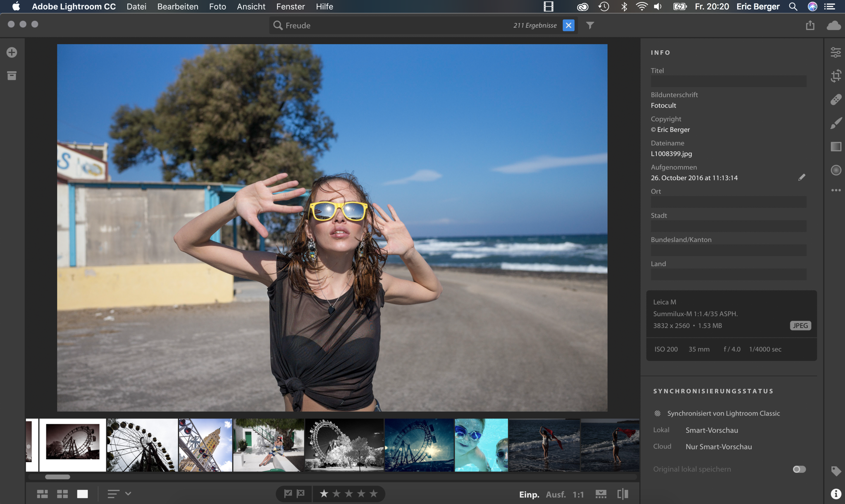Select the underwater kids swimming thumbnail
Image resolution: width=845 pixels, height=504 pixels.
click(x=481, y=445)
